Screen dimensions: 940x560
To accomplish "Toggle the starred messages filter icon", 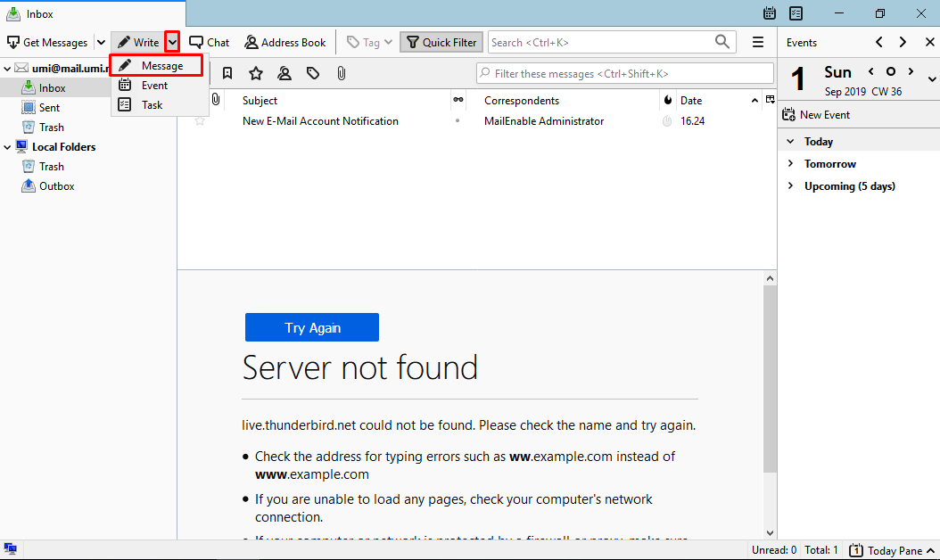I will click(x=256, y=73).
